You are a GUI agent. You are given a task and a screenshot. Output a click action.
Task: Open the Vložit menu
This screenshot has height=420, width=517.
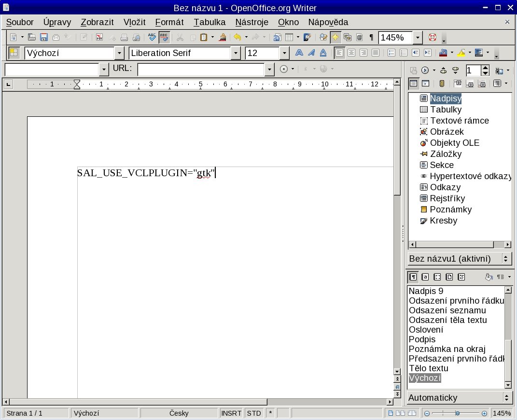click(135, 22)
